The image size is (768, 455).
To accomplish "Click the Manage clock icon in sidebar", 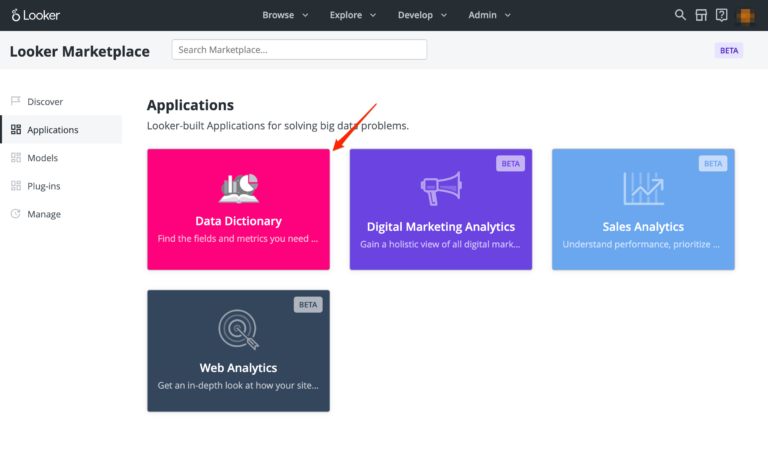I will tap(16, 214).
